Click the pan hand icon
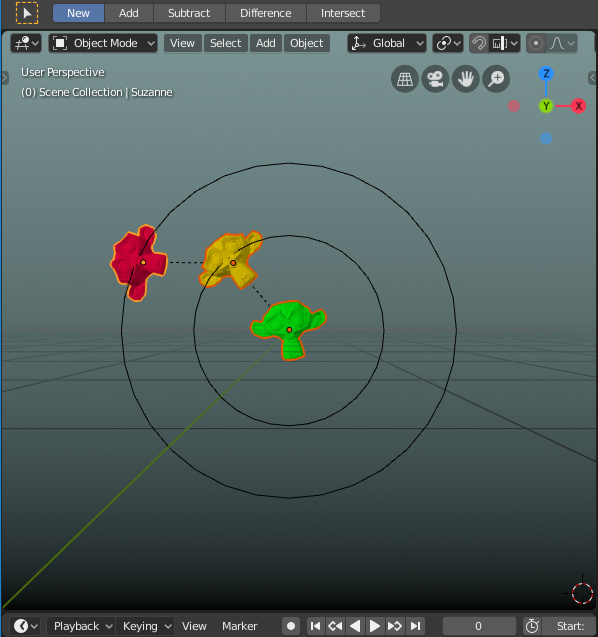 (x=466, y=79)
